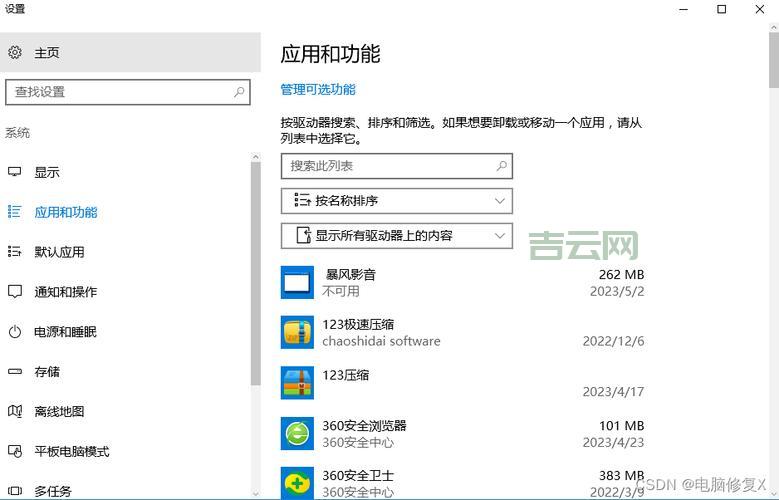Click the 显示 monitor icon

coord(14,172)
